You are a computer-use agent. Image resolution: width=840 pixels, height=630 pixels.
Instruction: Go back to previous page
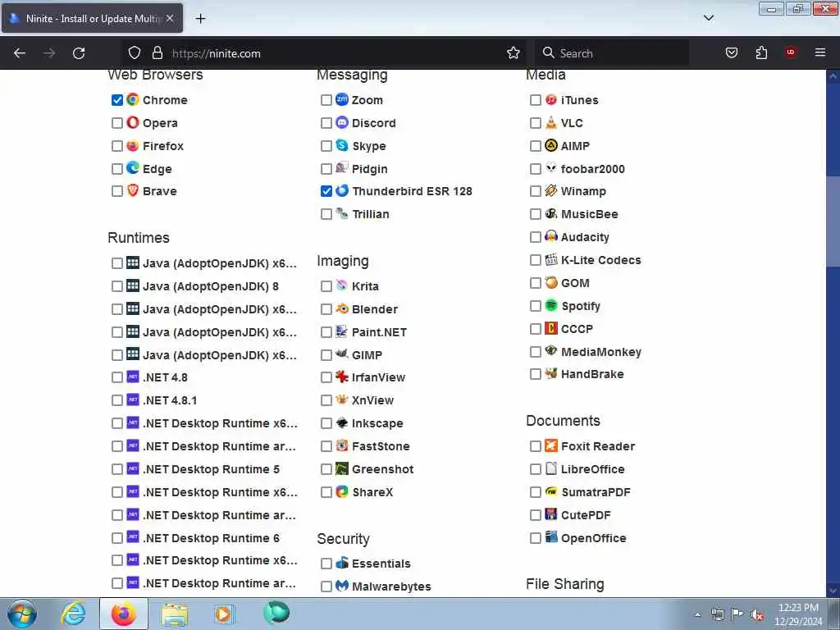click(20, 53)
